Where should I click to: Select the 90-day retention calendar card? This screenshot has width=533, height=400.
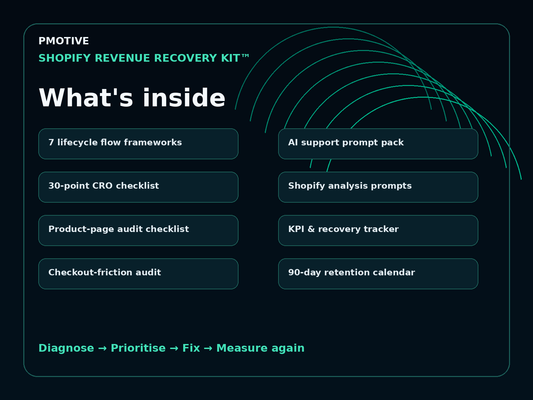(x=378, y=274)
